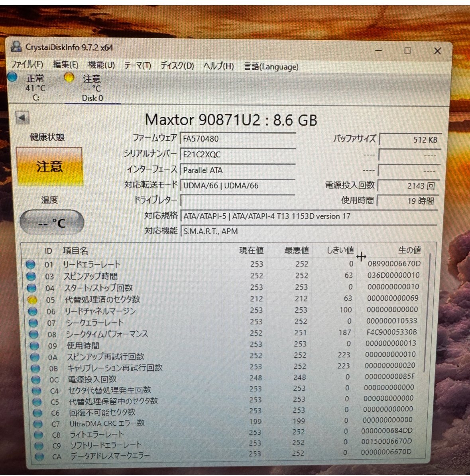The height and width of the screenshot is (476, 470).
Task: Click status orb for C8 ライトエラーレート
Action: pyautogui.click(x=38, y=435)
